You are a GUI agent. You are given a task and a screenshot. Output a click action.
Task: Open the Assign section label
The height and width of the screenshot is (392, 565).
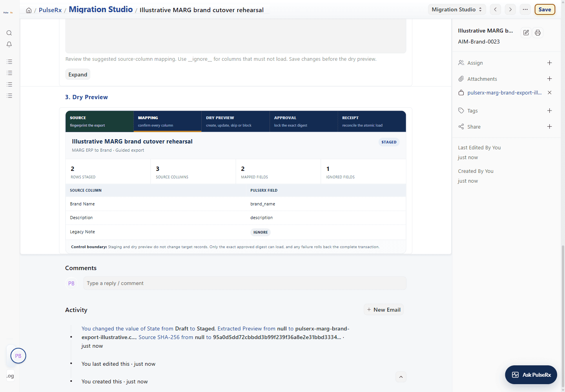click(475, 63)
